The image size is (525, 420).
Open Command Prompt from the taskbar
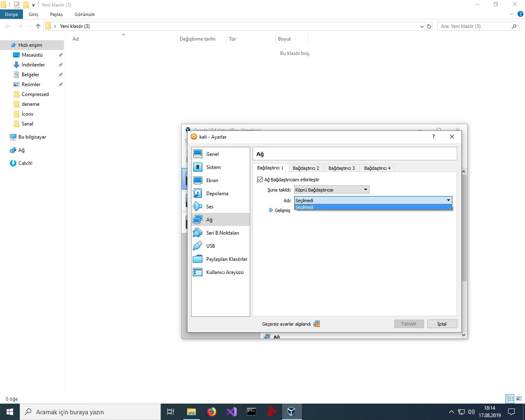point(251,412)
